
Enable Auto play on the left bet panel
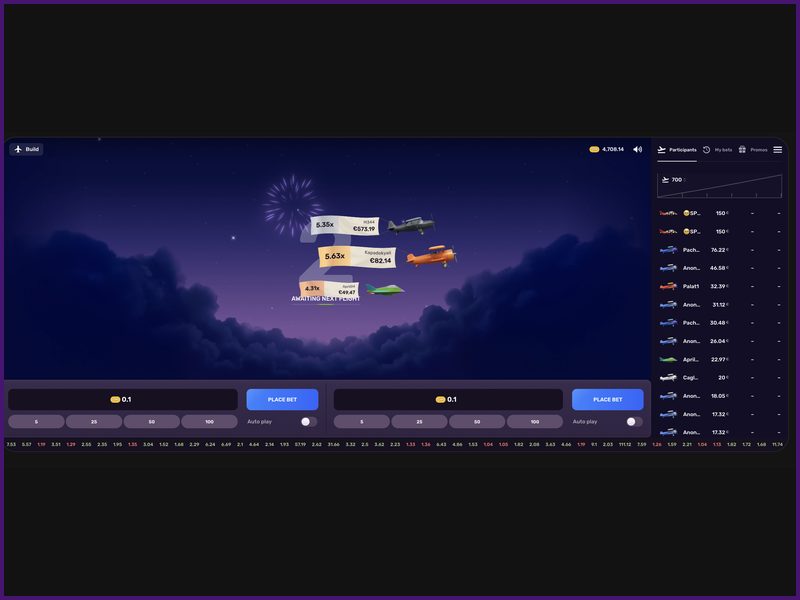click(x=309, y=421)
